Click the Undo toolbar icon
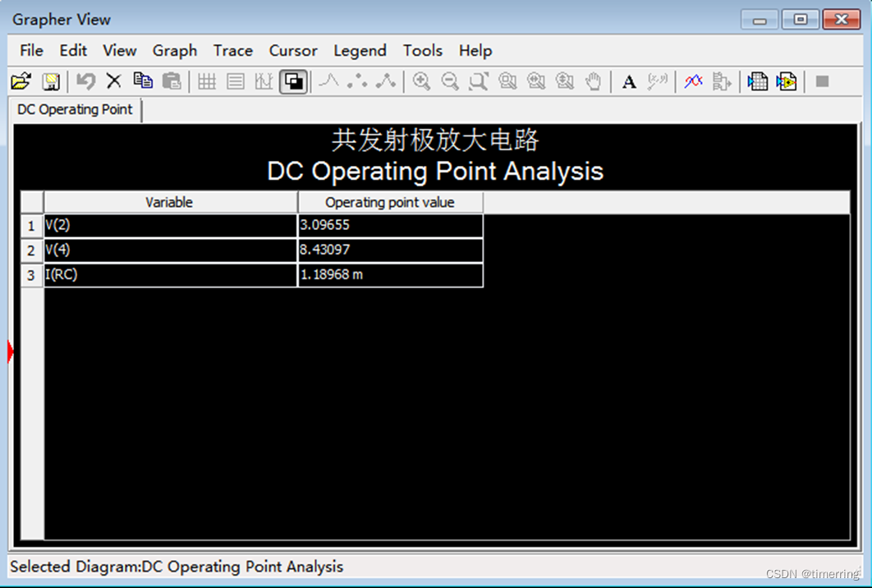Viewport: 872px width, 588px height. [x=85, y=82]
